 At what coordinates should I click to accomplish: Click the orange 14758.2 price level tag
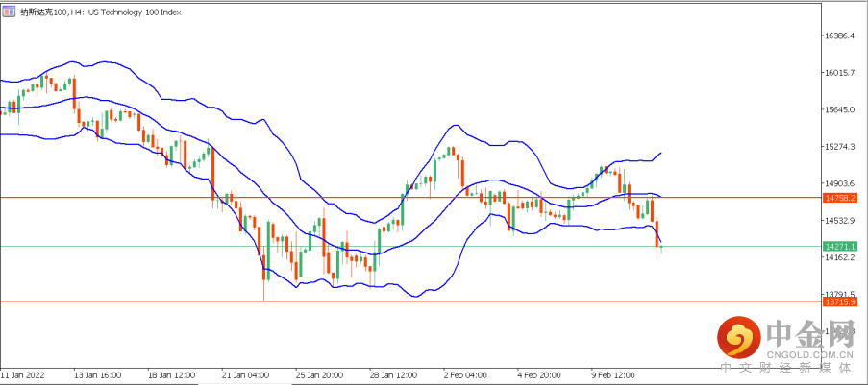(840, 197)
